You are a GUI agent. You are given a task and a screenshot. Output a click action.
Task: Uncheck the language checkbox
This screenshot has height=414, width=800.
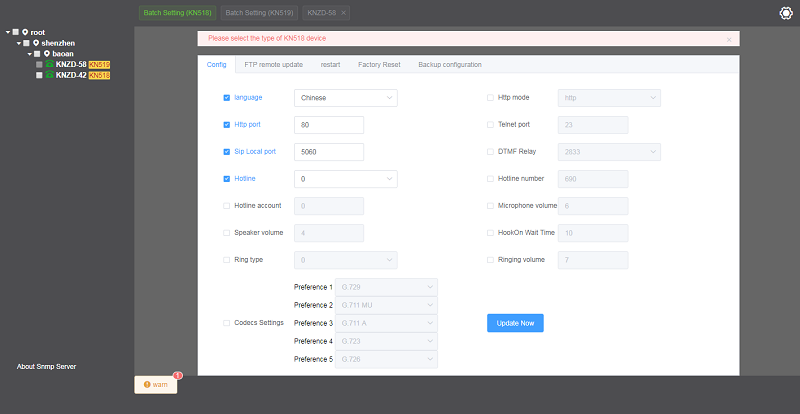click(x=227, y=98)
